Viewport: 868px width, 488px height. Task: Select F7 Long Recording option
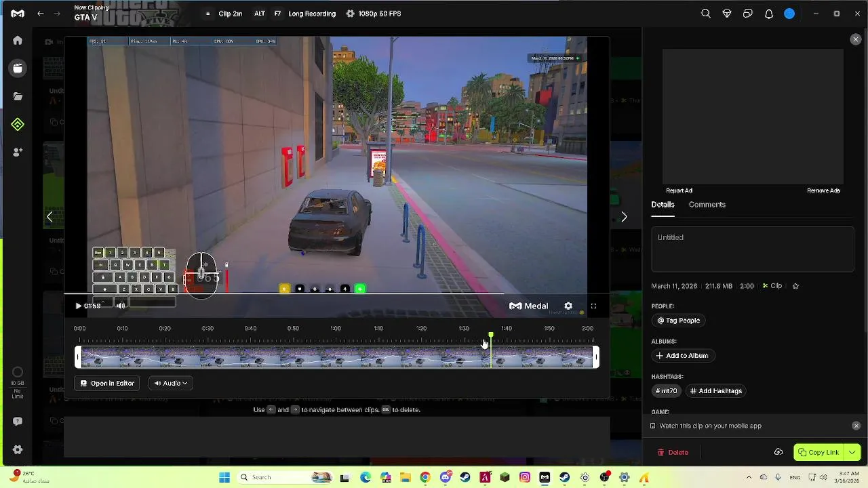[x=304, y=14]
